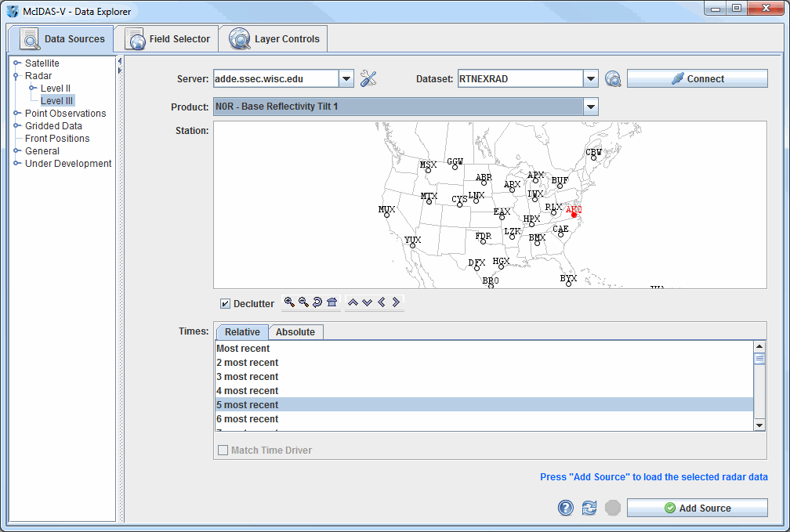
Task: Click the Connect button
Action: [698, 78]
